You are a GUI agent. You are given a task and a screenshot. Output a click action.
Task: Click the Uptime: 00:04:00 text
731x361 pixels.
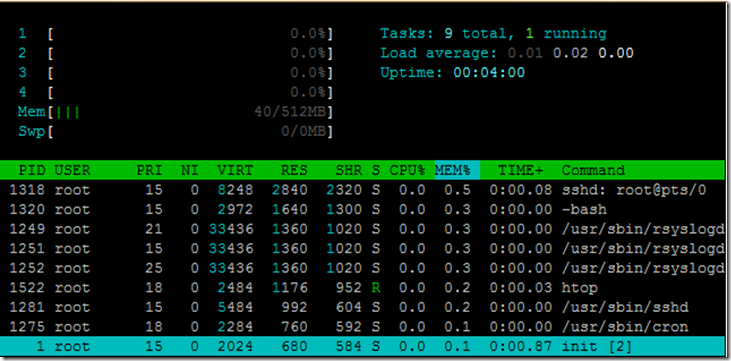[x=453, y=73]
